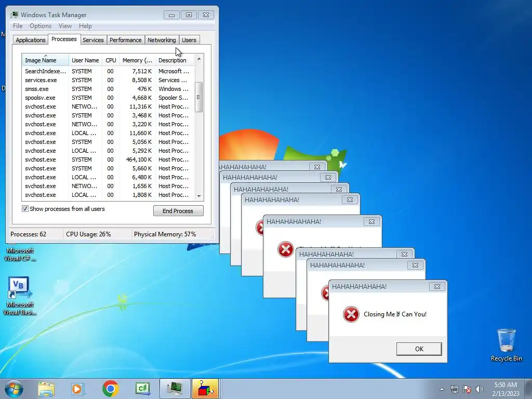Switch to the Performance tab
This screenshot has height=399, width=532.
[126, 40]
